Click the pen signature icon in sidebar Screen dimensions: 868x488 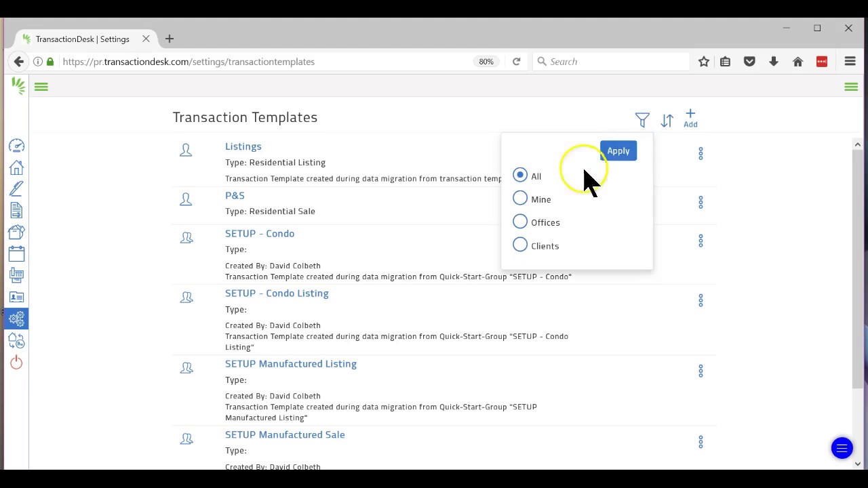17,188
